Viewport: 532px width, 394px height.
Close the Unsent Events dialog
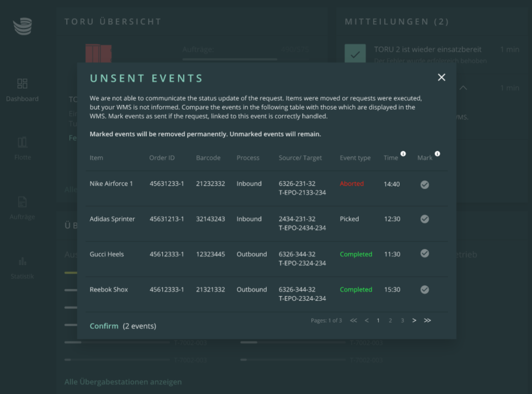click(442, 77)
